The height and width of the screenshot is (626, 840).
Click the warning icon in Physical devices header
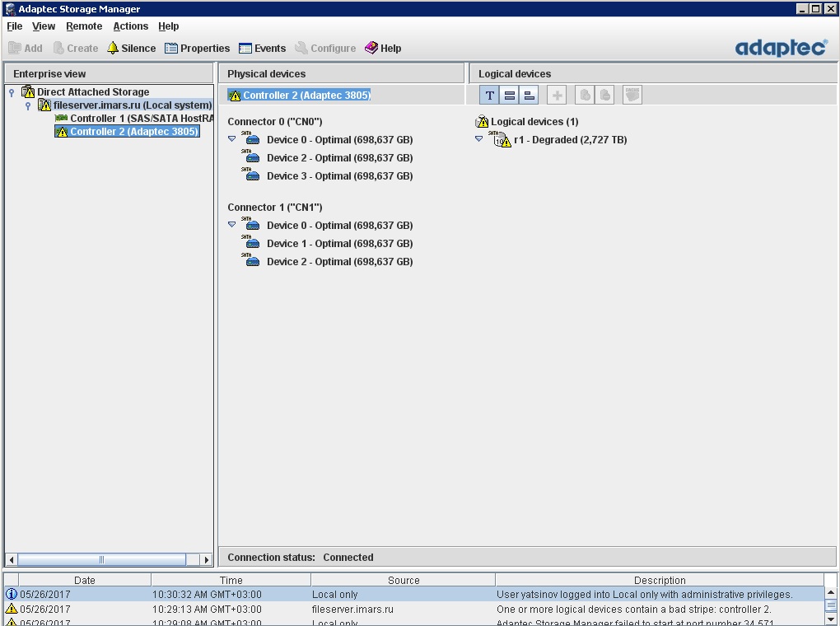235,96
